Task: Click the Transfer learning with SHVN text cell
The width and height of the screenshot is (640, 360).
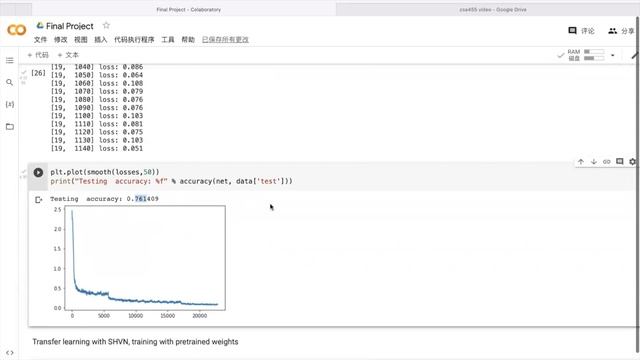Action: tap(135, 342)
